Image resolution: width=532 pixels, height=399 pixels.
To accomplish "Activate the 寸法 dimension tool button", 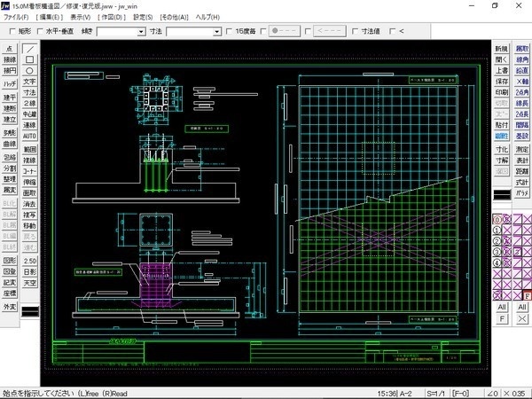I will pos(29,92).
